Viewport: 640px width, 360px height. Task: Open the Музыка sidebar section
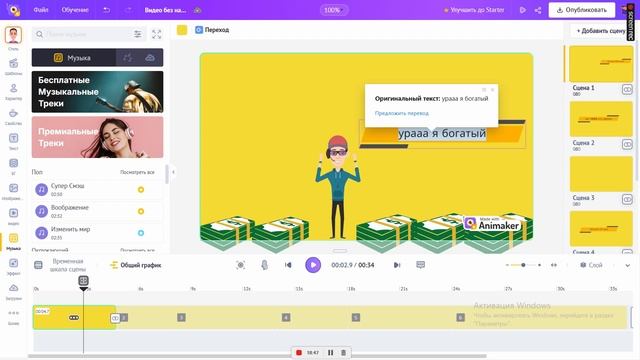click(13, 242)
